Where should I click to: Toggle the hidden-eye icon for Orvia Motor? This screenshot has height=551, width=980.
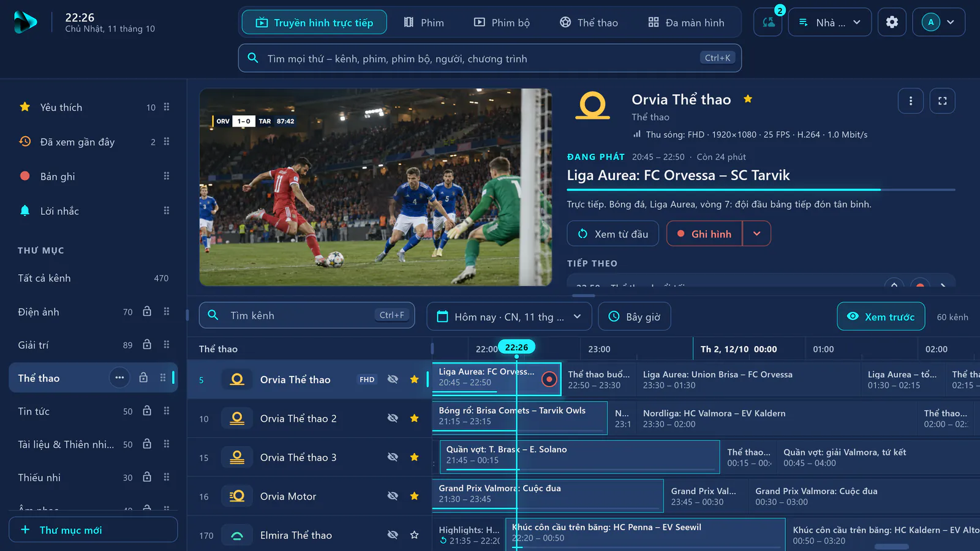pos(393,496)
